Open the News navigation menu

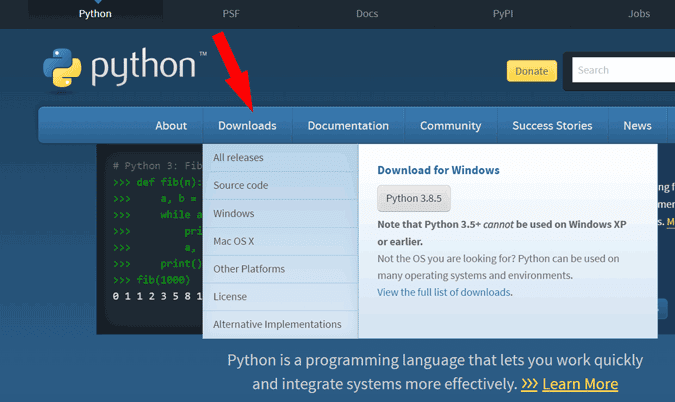637,126
